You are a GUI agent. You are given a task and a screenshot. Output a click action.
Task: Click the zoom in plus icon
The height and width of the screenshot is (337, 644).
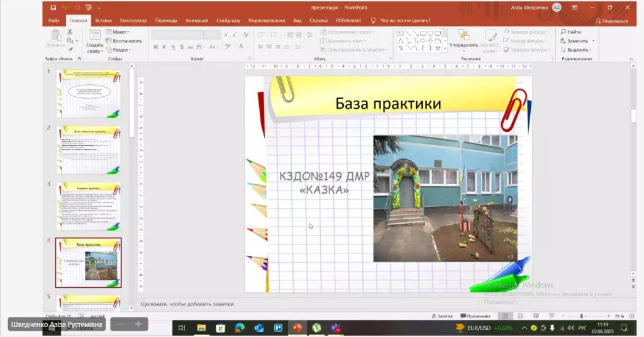tap(608, 316)
